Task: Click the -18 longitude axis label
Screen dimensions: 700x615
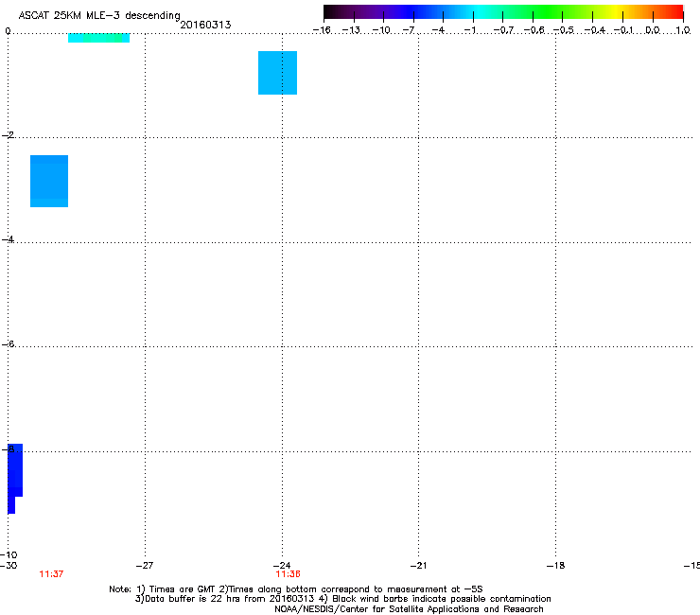Action: tap(556, 566)
